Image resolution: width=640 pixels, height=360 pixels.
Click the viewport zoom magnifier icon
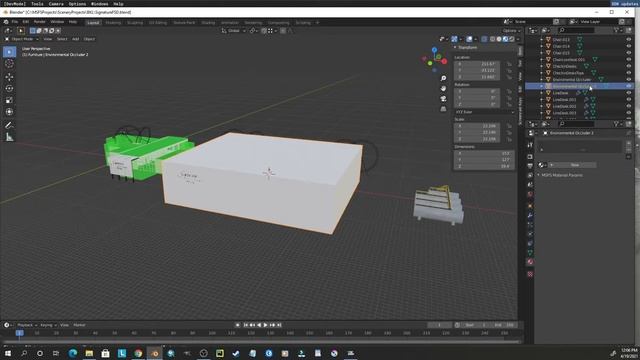443,78
